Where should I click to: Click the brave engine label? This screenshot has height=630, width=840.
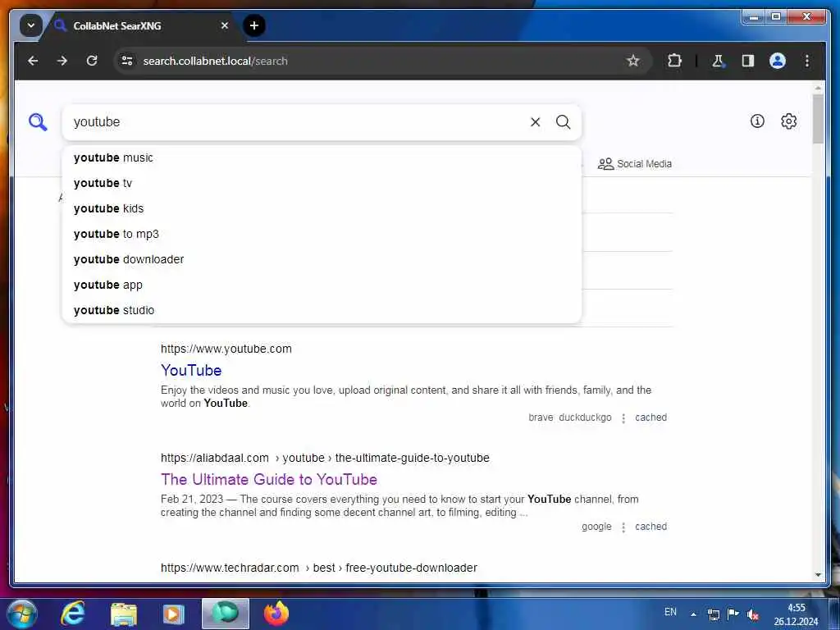point(541,418)
